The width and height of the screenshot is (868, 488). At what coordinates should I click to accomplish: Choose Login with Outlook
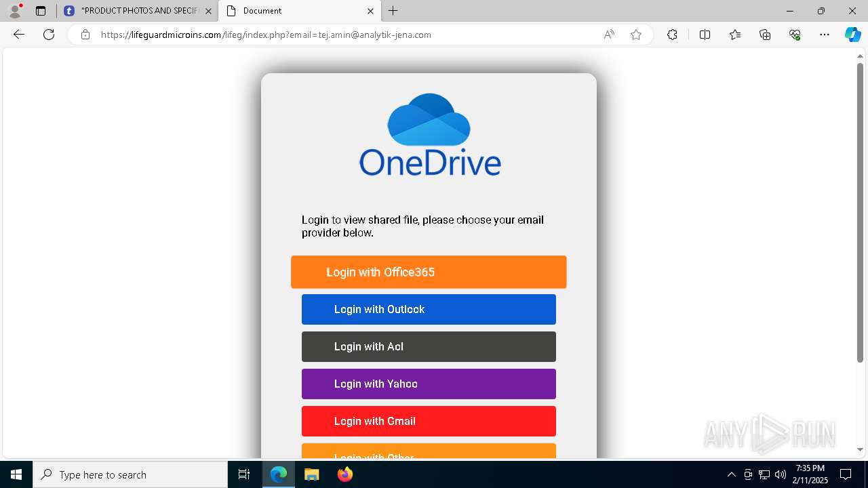pos(429,309)
